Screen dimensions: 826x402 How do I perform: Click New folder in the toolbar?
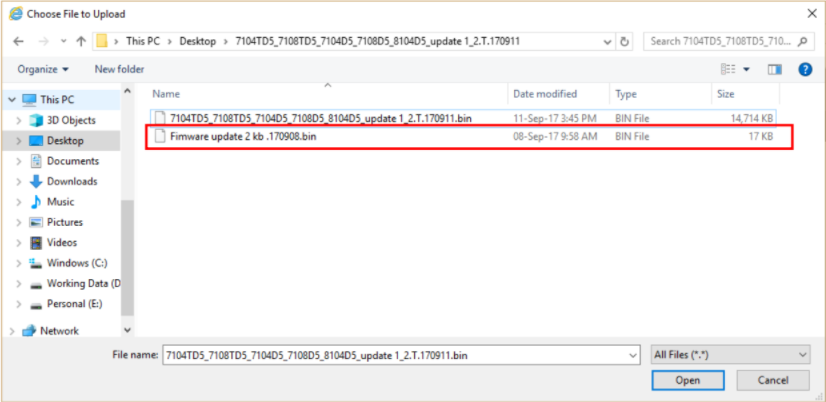pyautogui.click(x=119, y=69)
